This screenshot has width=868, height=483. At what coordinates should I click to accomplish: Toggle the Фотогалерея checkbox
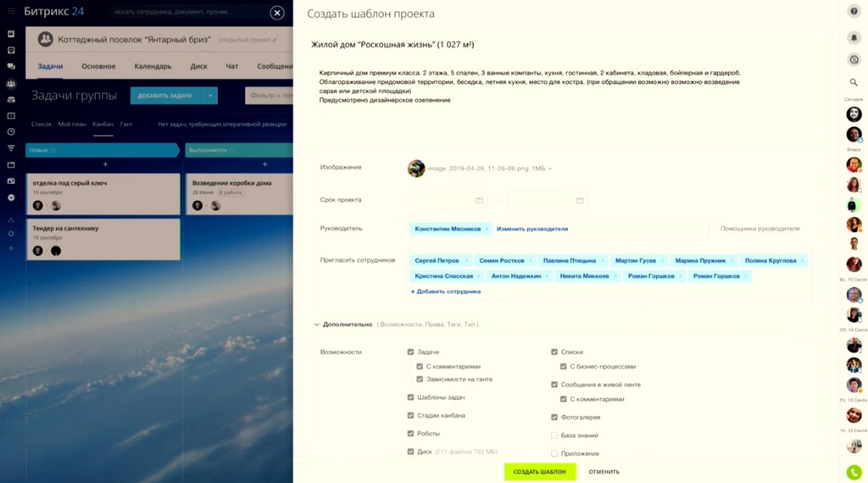point(554,417)
